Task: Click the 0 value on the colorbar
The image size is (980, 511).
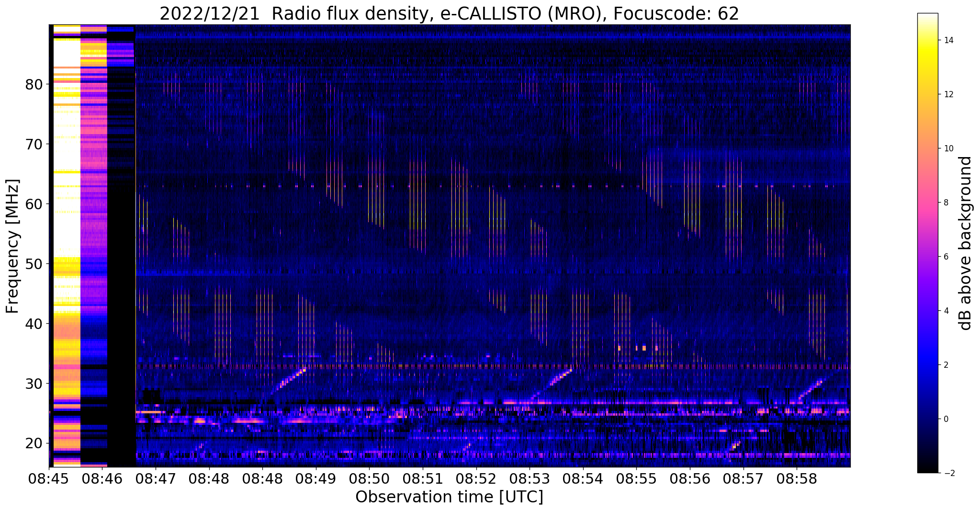Action: point(946,419)
